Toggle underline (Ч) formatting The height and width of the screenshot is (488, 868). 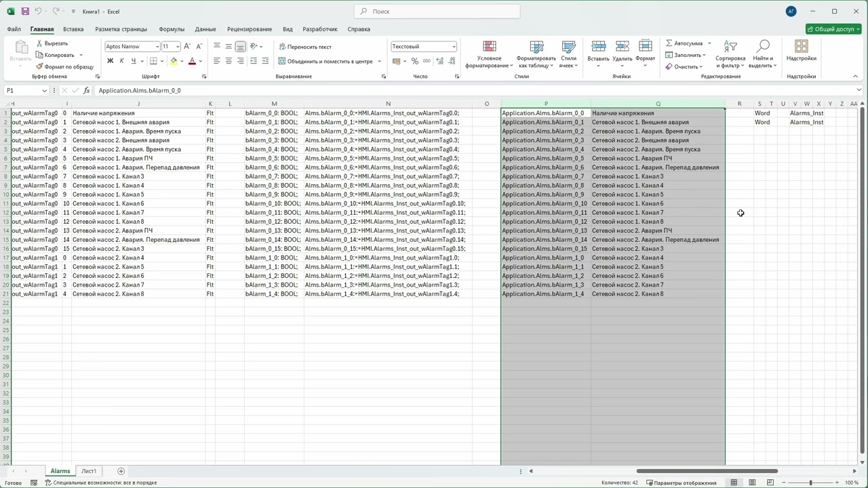click(x=133, y=61)
